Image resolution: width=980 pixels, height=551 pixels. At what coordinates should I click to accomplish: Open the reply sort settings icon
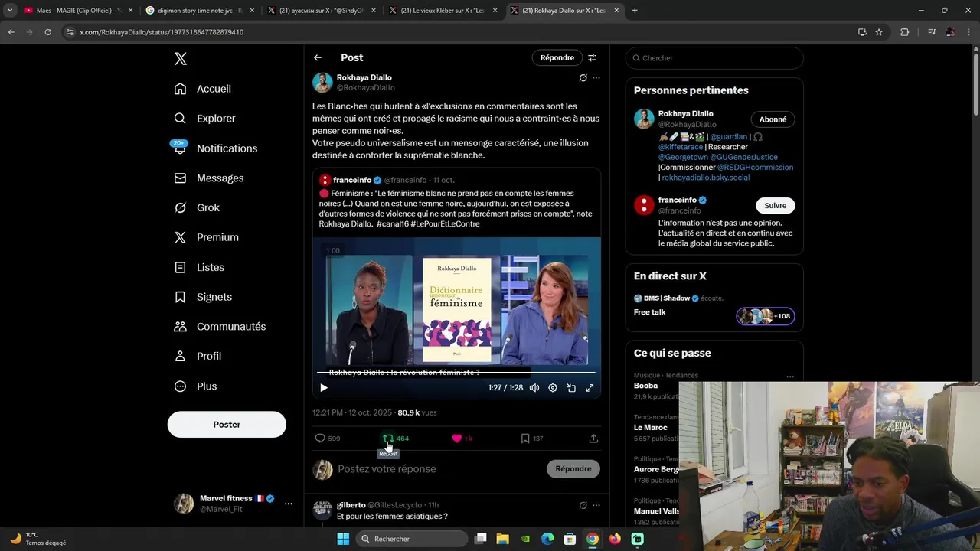[x=592, y=58]
